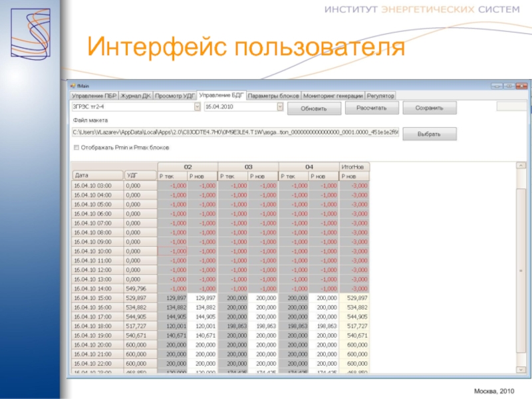The image size is (532, 399).
Task: Click the ИтогНов cell 540,671
Action: (354, 336)
